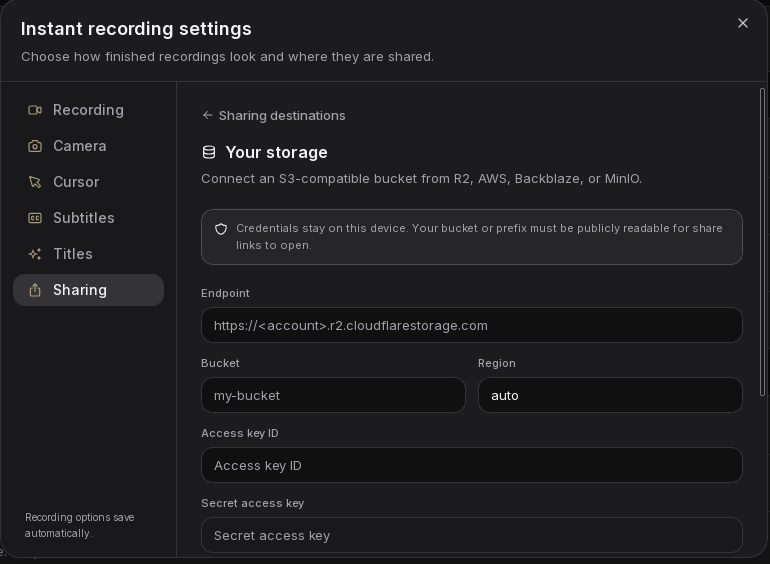The height and width of the screenshot is (564, 770).
Task: Click the Access key ID label
Action: pos(240,433)
